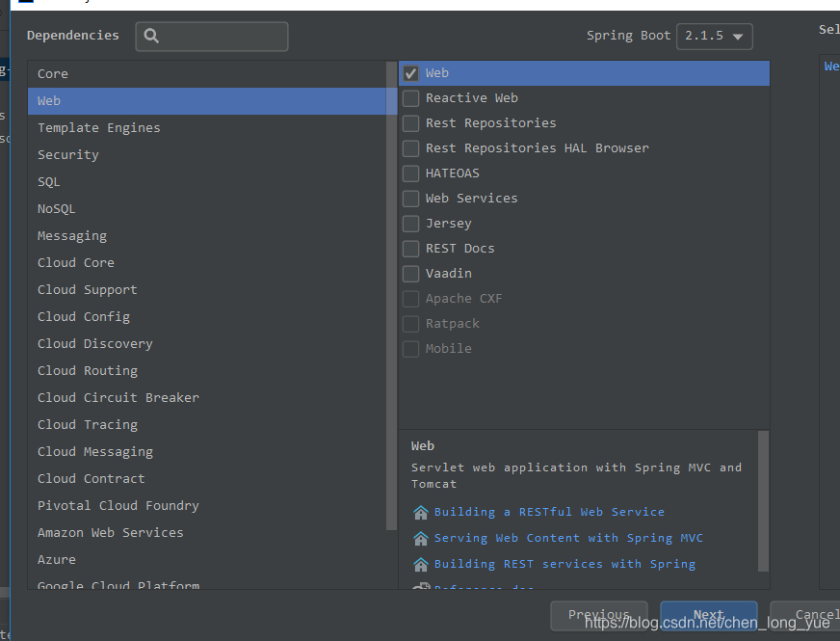This screenshot has height=641, width=840.
Task: Check the Vaadin dependency box
Action: pyautogui.click(x=411, y=274)
